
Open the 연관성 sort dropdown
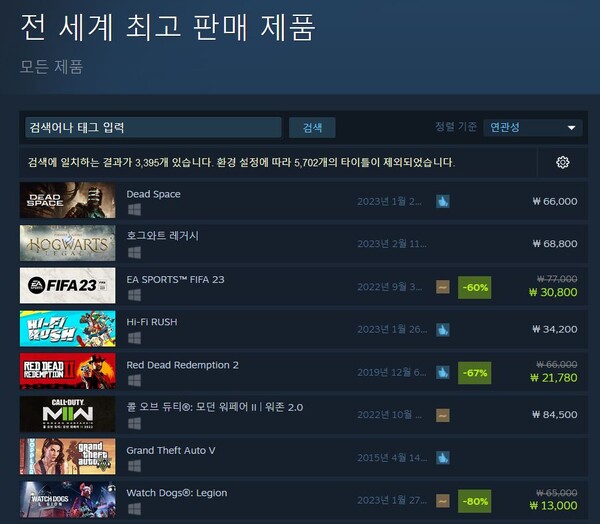[533, 127]
